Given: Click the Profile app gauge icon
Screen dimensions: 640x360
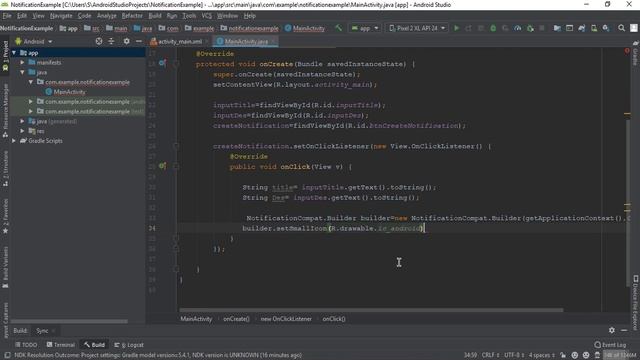Looking at the screenshot, I should 518,28.
